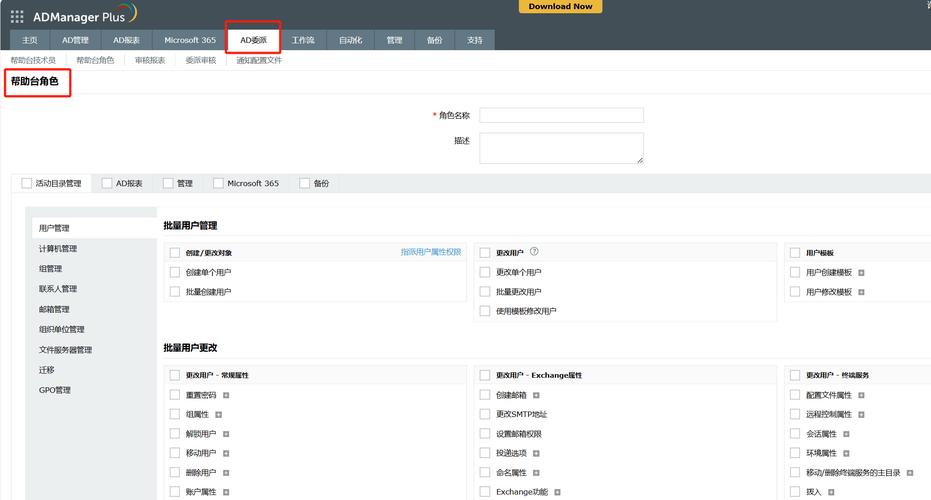Click the expand icon next to 用户修改模板
This screenshot has height=500, width=931.
pos(862,292)
